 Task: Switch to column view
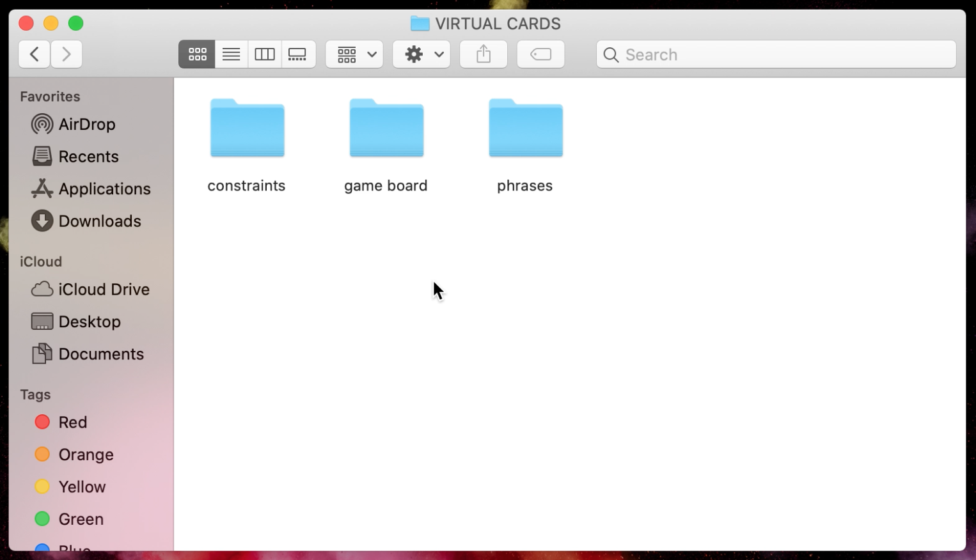[264, 54]
